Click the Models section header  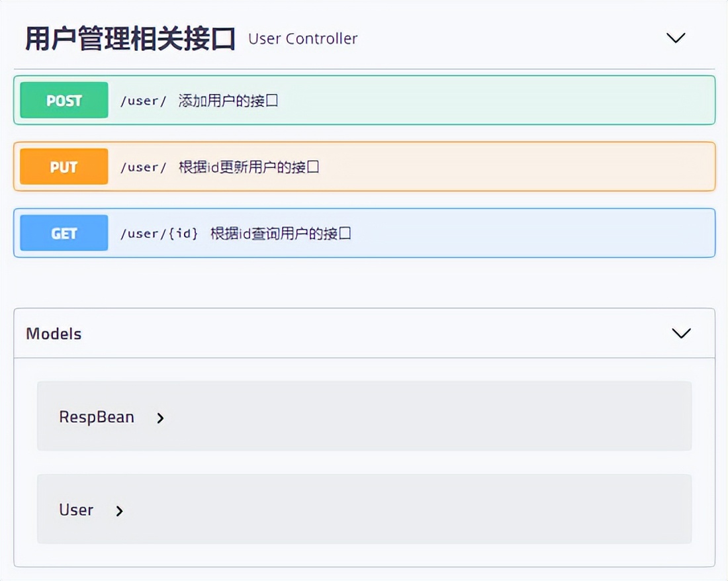[x=53, y=334]
